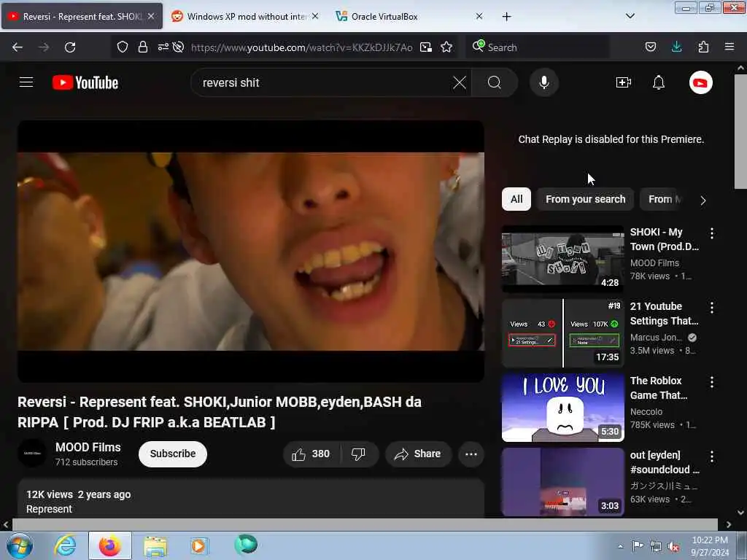Open I LOVE YOU Roblox thumbnail
This screenshot has width=747, height=560.
[x=562, y=408]
